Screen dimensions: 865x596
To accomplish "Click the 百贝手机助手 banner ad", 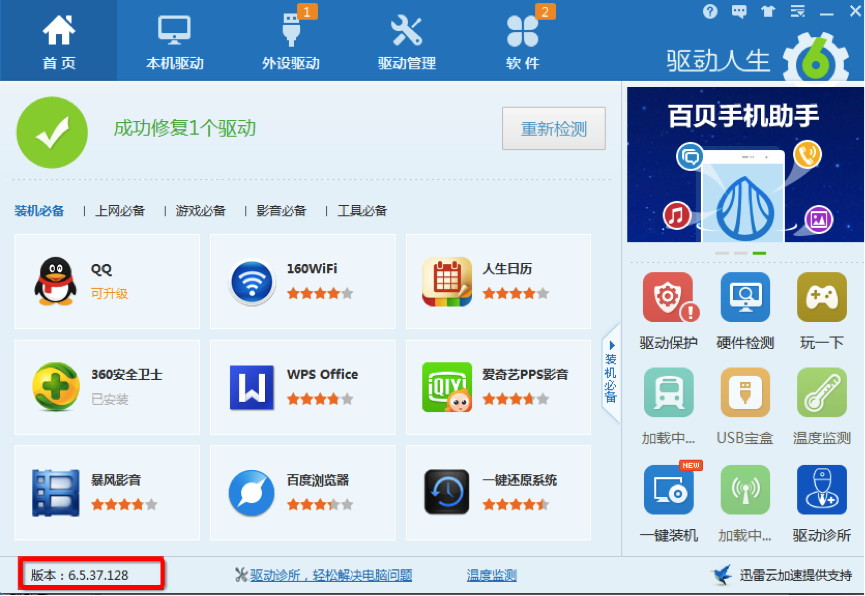I will pos(745,165).
